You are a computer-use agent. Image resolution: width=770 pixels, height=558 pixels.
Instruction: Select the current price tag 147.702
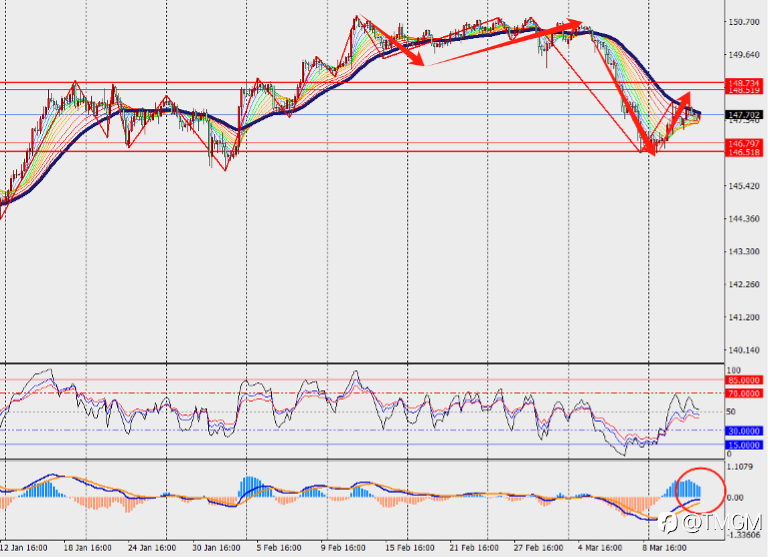click(x=744, y=115)
